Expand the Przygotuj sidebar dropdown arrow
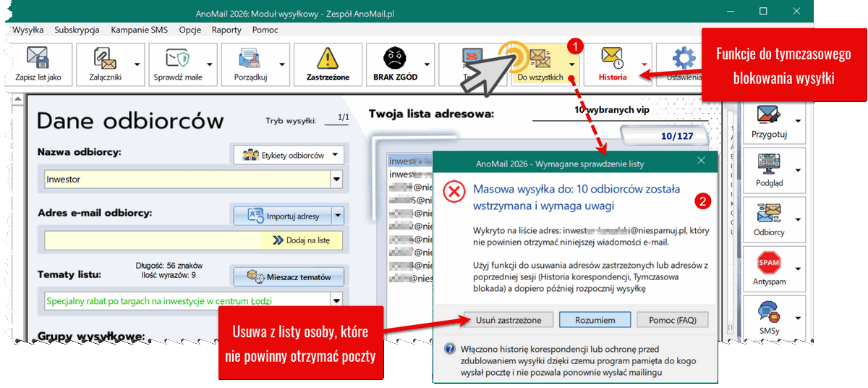Screen dimensions: 868x388 pos(799,122)
